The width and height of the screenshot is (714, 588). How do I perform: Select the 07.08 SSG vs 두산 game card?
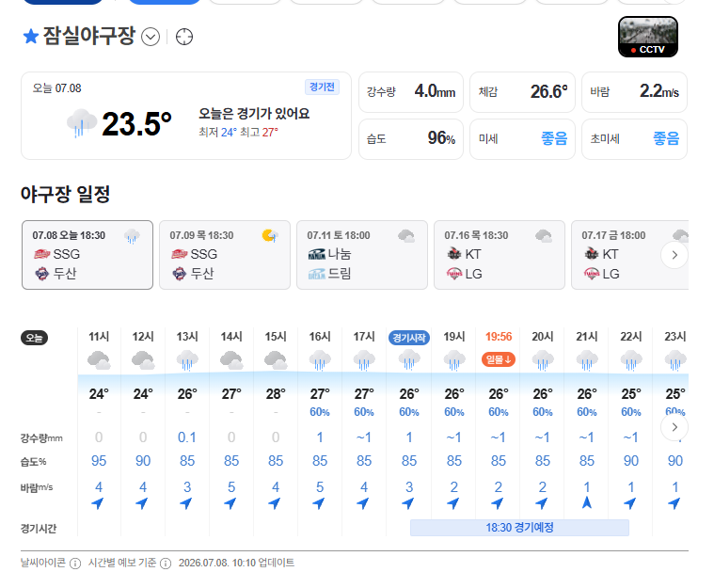click(87, 255)
